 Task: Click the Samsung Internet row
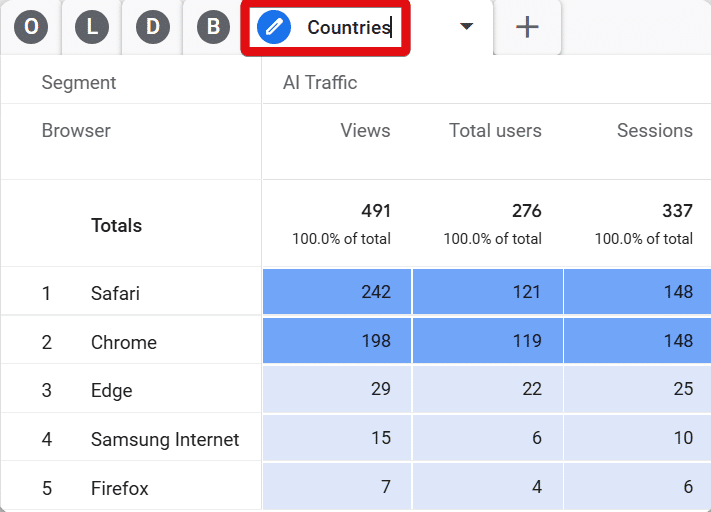click(x=131, y=439)
